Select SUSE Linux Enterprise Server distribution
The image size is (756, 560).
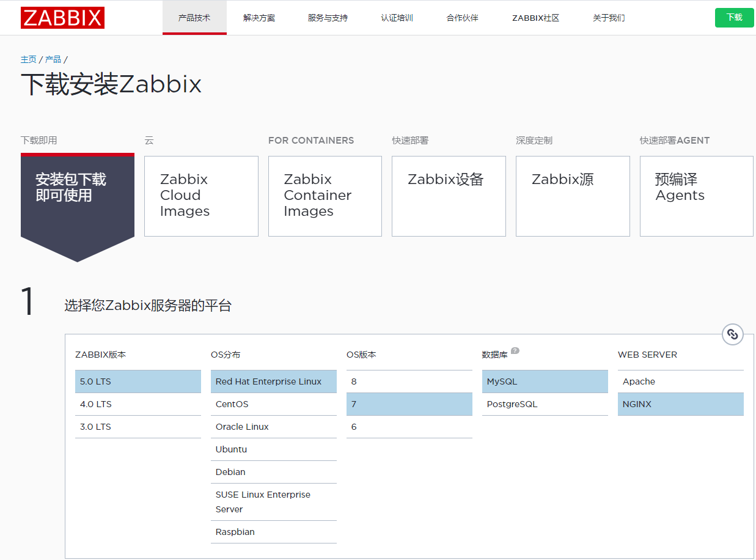click(274, 502)
